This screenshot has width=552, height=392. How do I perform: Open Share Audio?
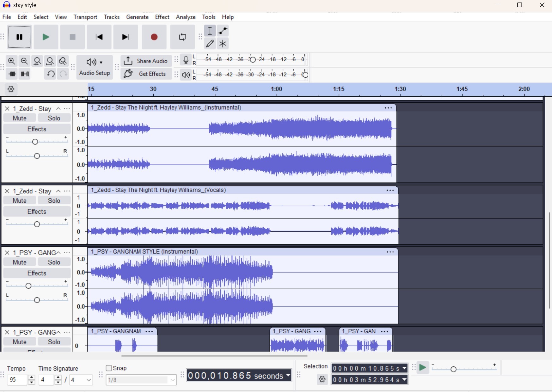pos(146,61)
